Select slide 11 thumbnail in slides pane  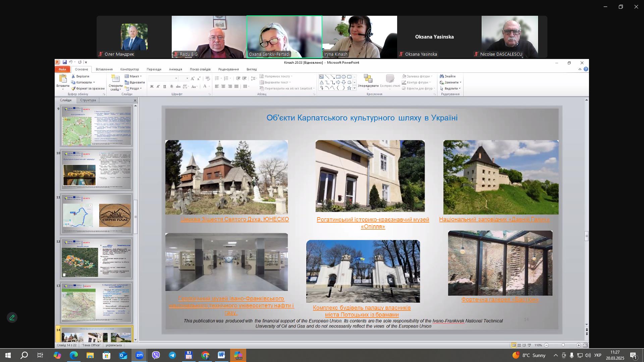point(97,215)
